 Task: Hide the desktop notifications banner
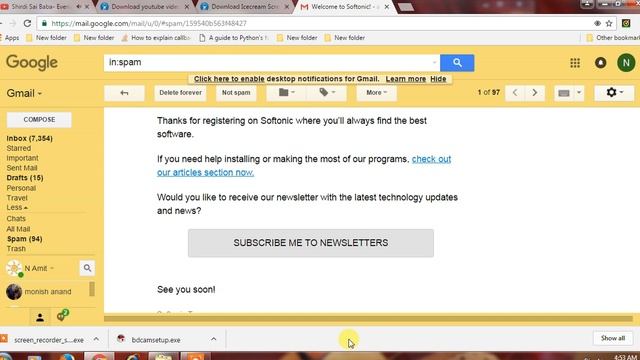click(438, 79)
